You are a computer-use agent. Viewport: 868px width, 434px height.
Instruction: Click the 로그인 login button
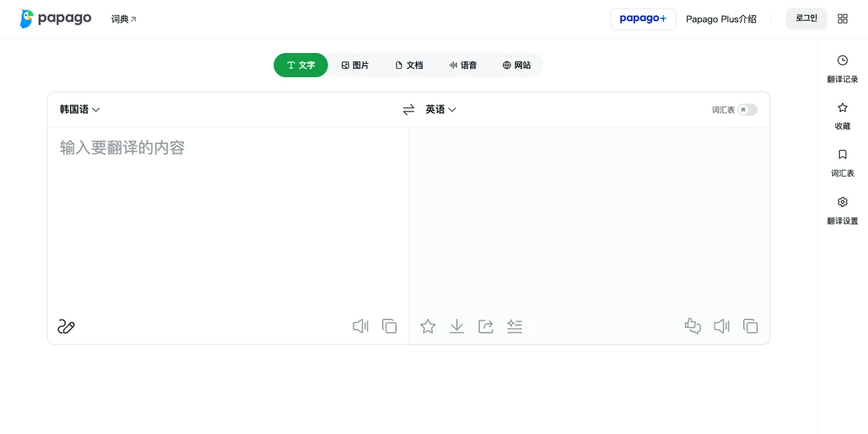(x=806, y=18)
